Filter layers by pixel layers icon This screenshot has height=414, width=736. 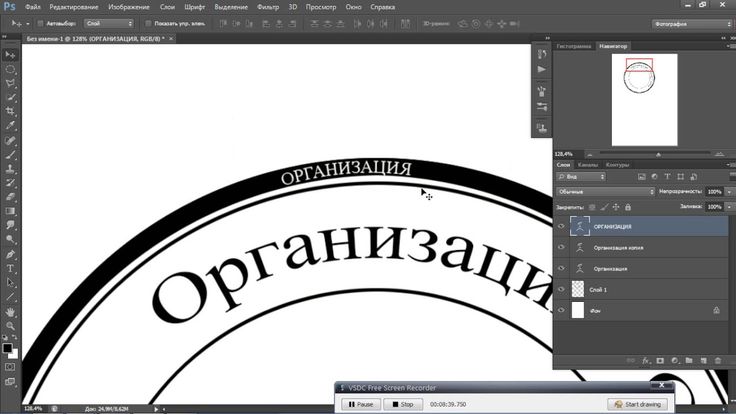point(641,176)
